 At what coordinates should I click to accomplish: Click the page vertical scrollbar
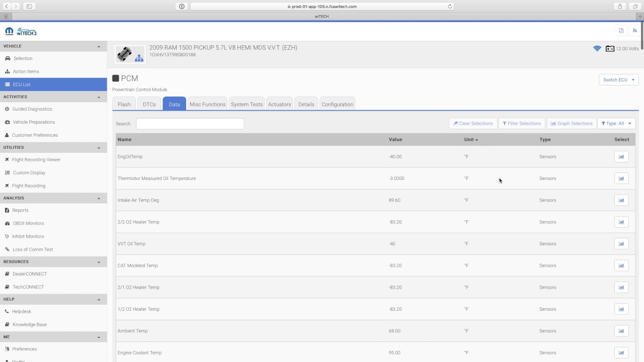[642, 36]
